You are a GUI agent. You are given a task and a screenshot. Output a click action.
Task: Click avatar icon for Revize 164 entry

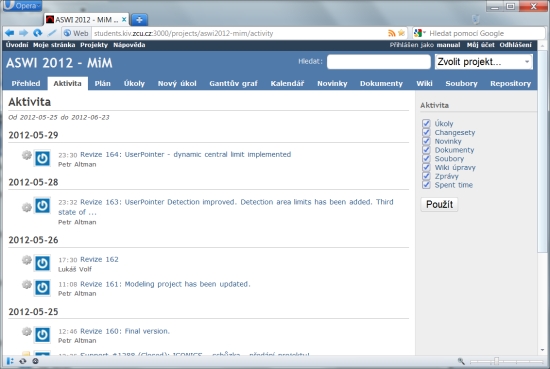(x=42, y=158)
